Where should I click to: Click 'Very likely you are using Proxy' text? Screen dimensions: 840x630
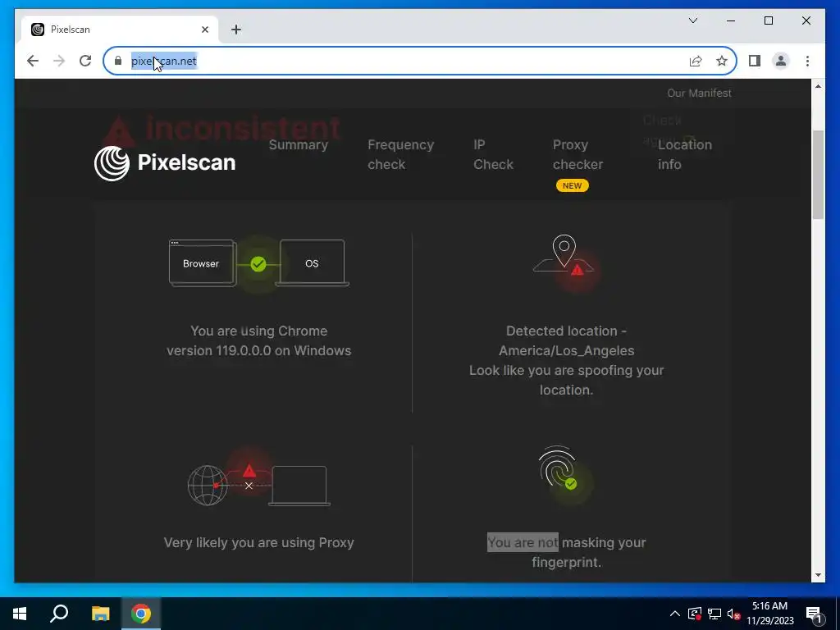point(258,543)
